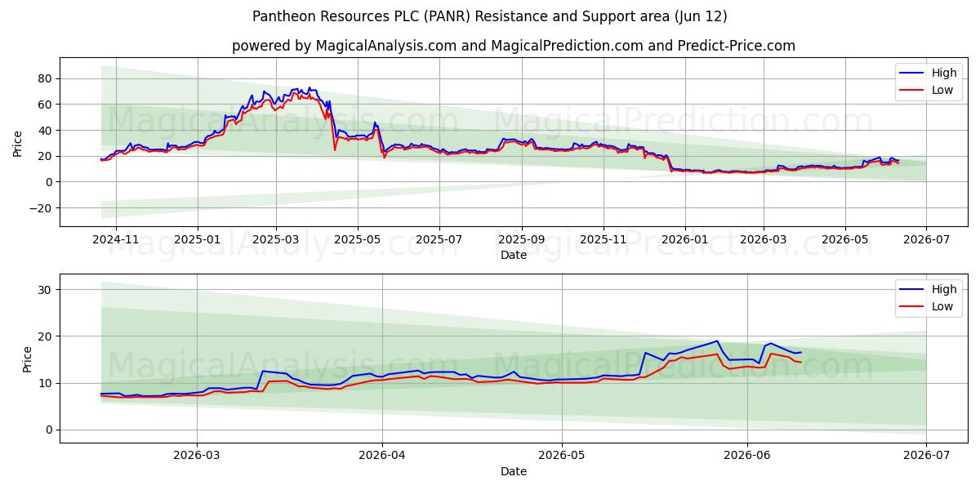980x490 pixels.
Task: Click top chart x-axis label '2025-11'
Action: [604, 239]
